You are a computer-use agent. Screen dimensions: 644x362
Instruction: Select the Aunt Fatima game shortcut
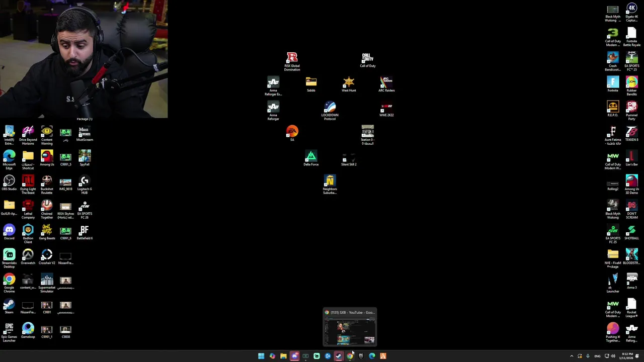(613, 135)
